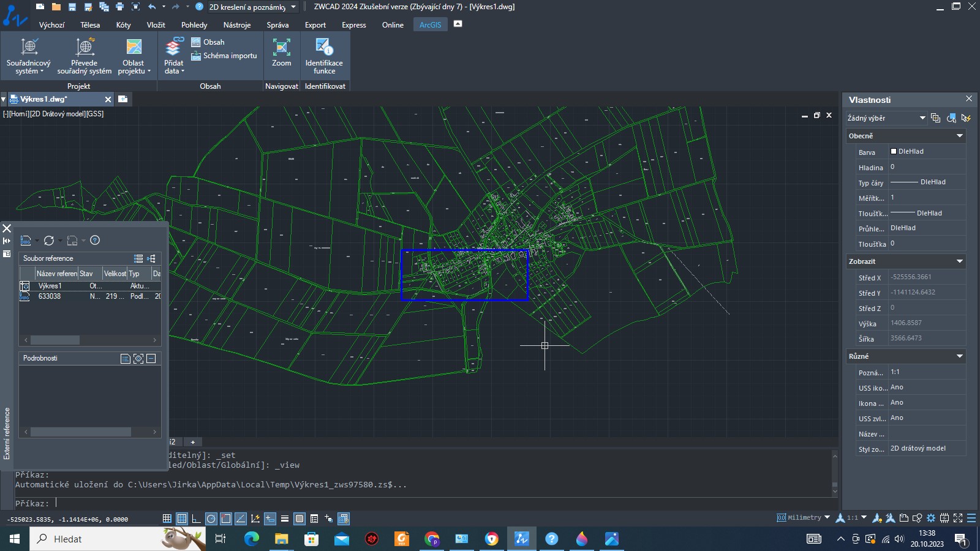Click Převede souřadný systém icon
This screenshot has height=551, width=980.
click(x=85, y=47)
